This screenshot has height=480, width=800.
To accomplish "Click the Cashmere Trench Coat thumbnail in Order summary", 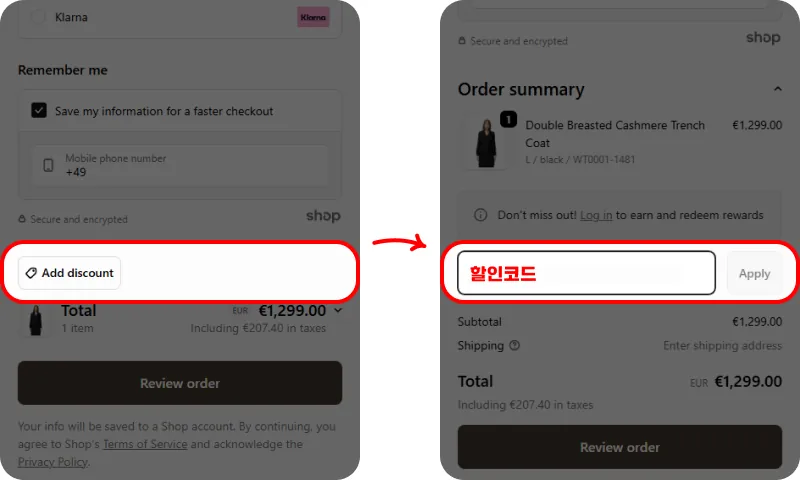I will (486, 143).
